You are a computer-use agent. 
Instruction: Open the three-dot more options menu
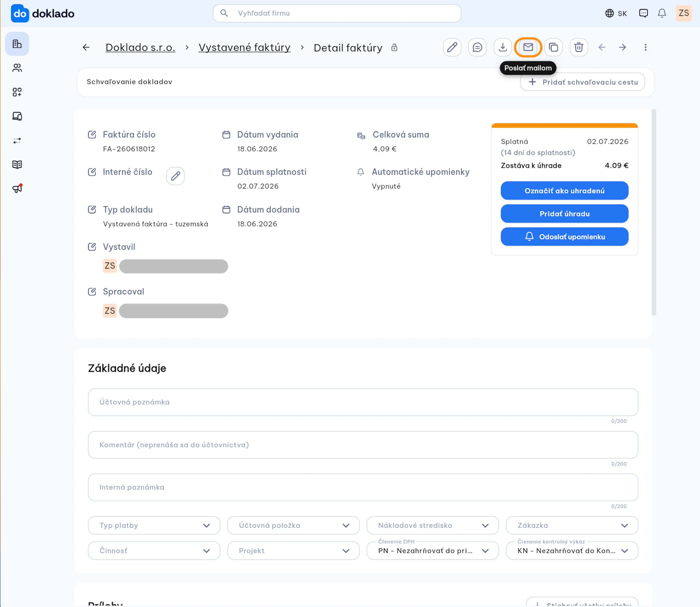coord(645,47)
